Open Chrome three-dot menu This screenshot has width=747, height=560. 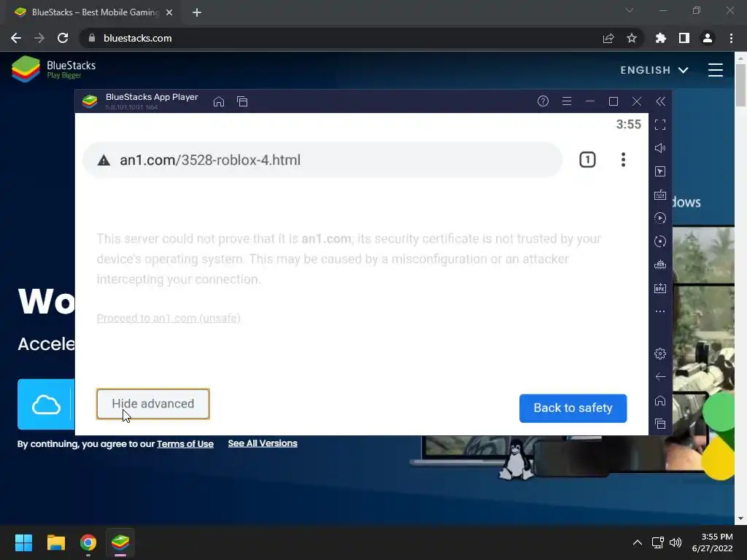731,38
